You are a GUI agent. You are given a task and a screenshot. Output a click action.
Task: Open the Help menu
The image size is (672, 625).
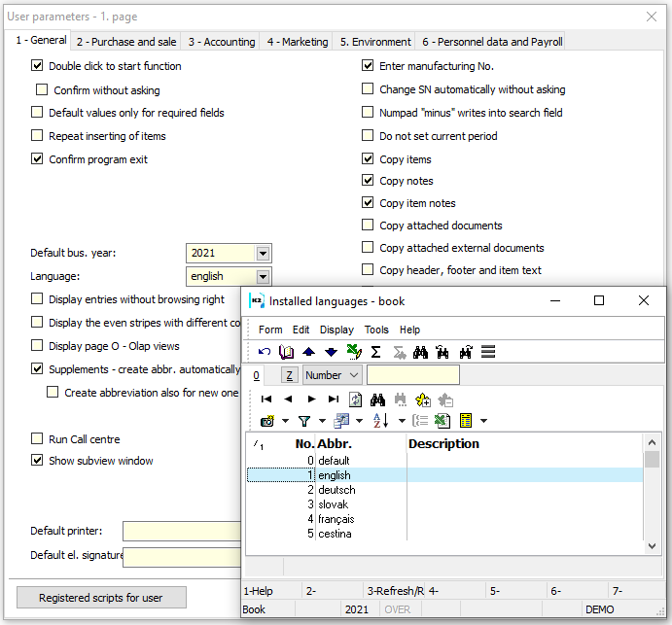coord(409,330)
